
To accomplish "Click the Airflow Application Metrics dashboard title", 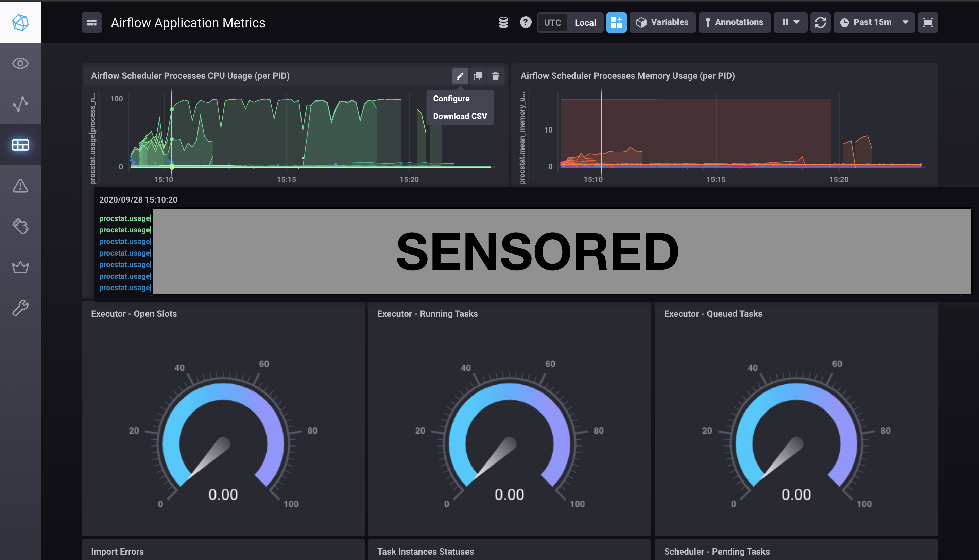I will tap(188, 23).
